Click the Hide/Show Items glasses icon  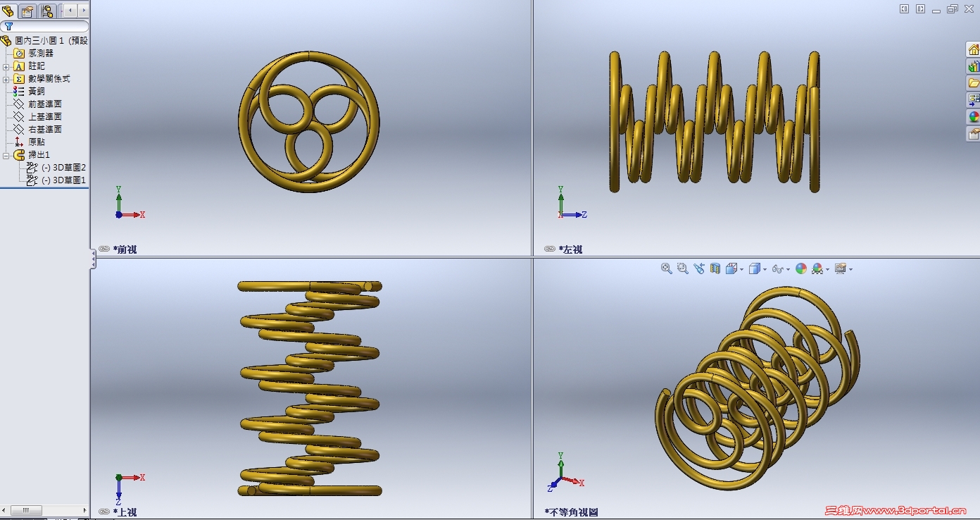(x=777, y=268)
